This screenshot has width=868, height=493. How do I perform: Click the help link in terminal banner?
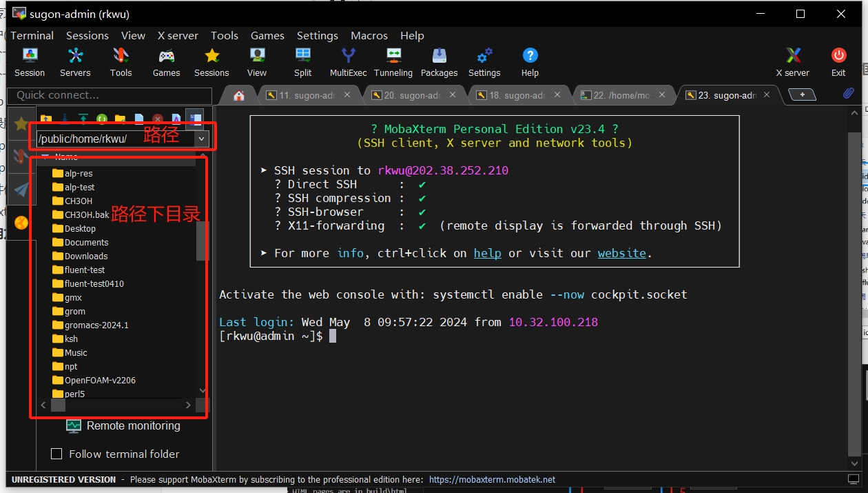point(488,253)
